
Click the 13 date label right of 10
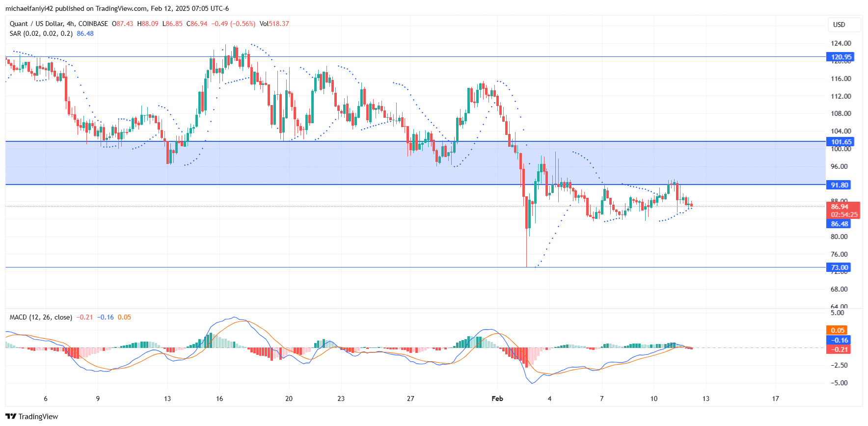click(x=705, y=399)
